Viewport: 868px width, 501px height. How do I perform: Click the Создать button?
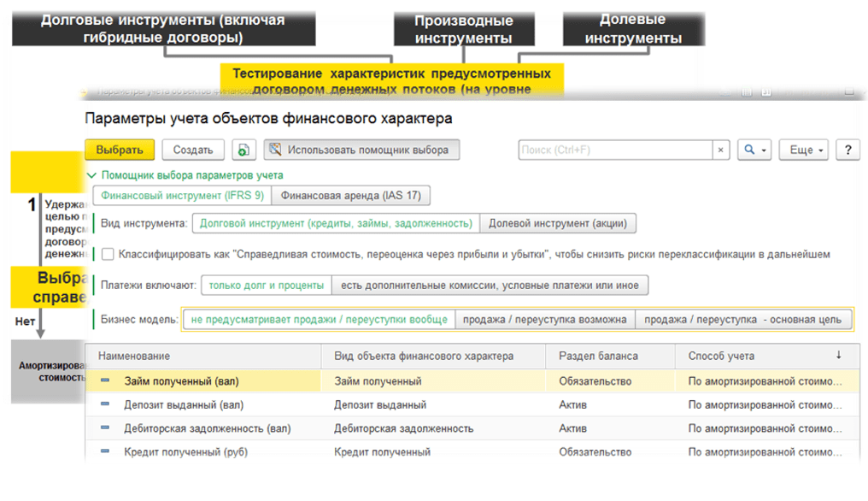192,150
